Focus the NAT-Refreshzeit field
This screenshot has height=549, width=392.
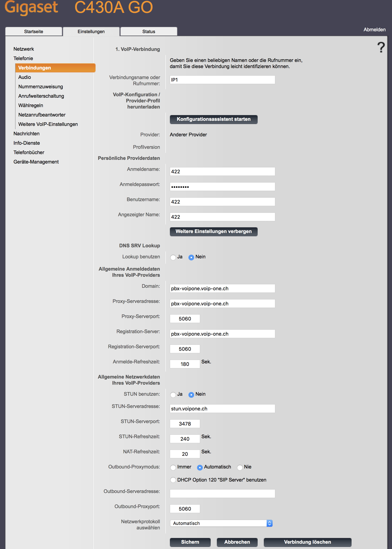[185, 454]
